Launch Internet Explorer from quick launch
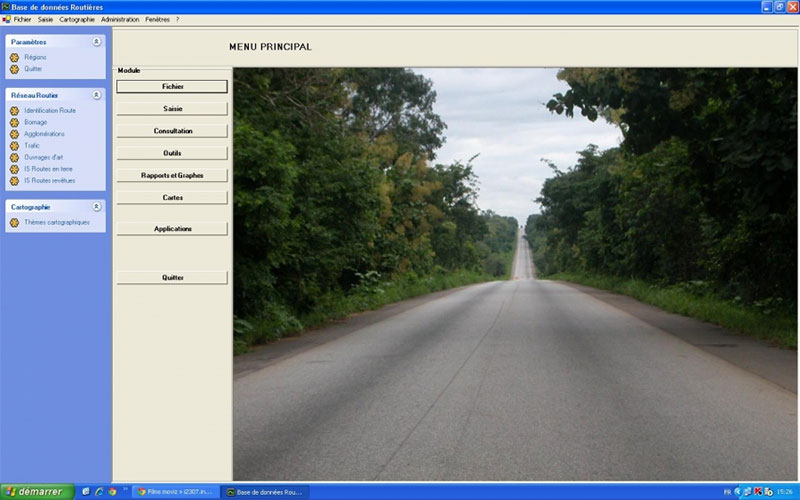The height and width of the screenshot is (500, 800). pos(99,492)
